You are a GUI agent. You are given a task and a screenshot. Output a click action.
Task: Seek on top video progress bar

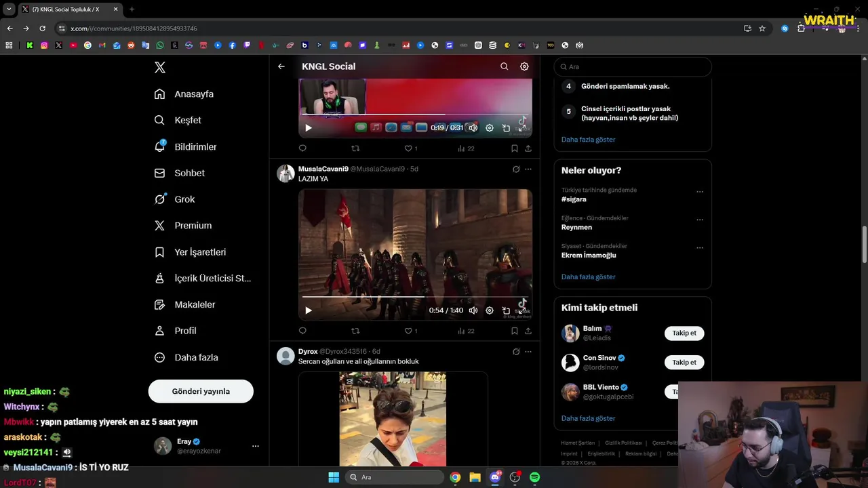tap(415, 115)
